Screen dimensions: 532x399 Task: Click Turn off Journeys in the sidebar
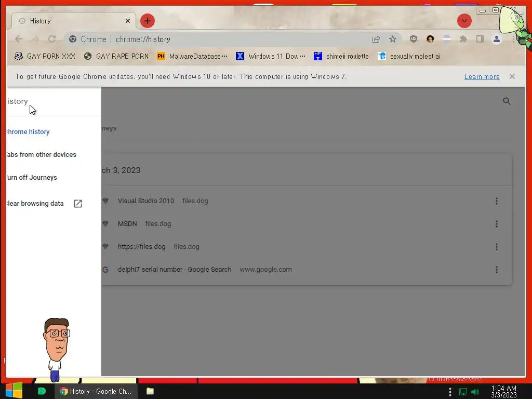32,178
